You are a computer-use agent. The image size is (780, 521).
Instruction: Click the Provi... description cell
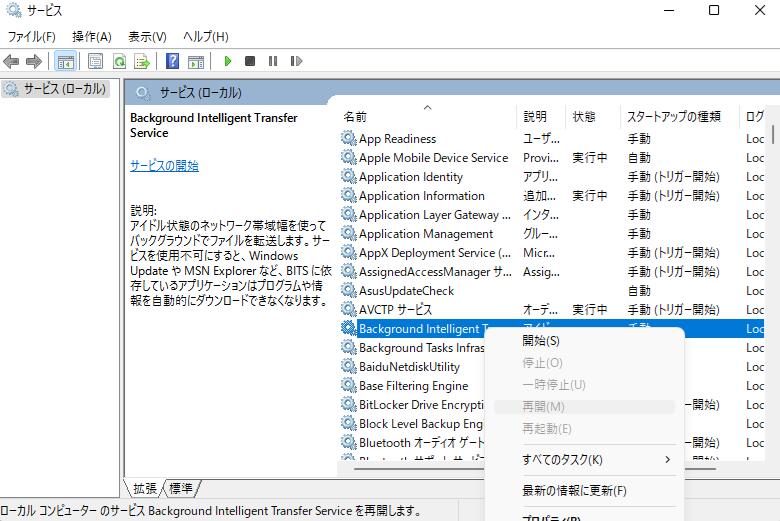[x=541, y=158]
